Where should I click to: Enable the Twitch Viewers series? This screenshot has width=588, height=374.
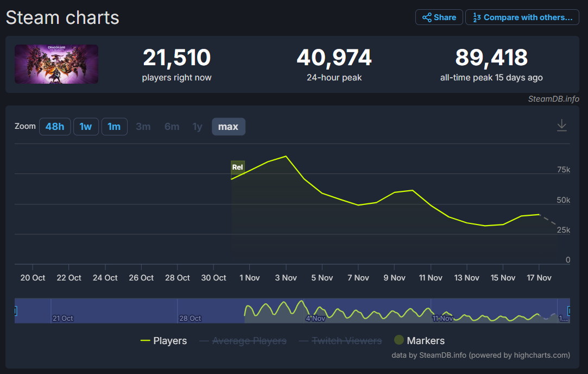tap(340, 341)
